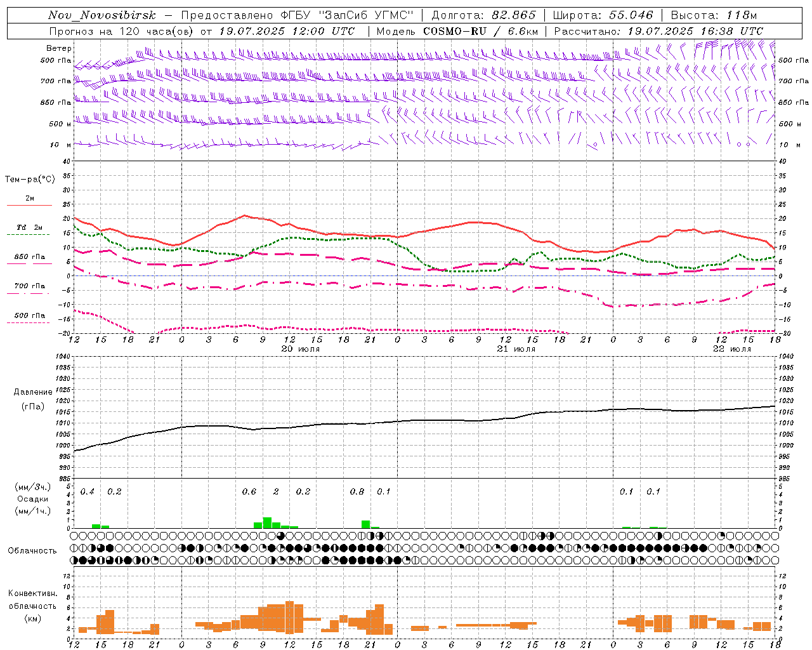Viewport: 812px width, 650px height.
Task: Click the 'Облачность' cloud cover label
Action: click(x=32, y=551)
